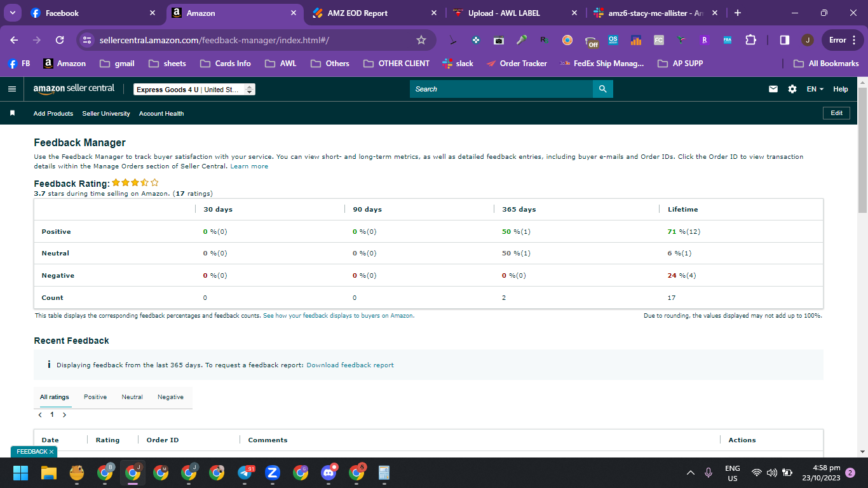Open the Others bookmark folder

coord(330,64)
